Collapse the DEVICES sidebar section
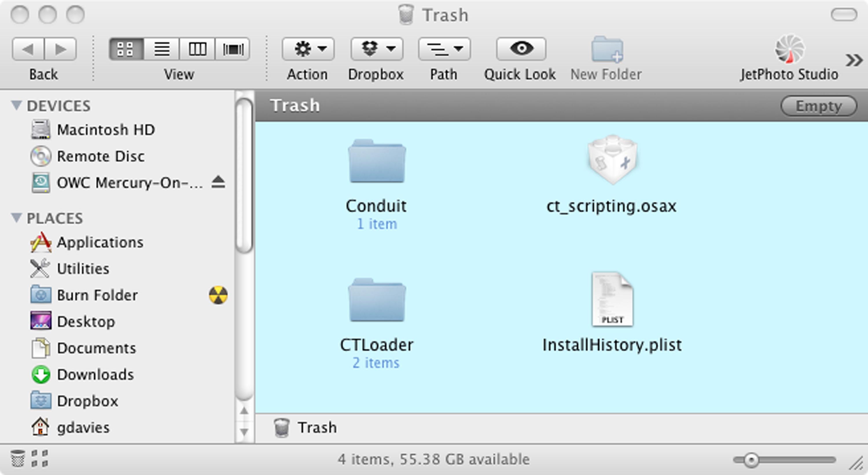This screenshot has height=475, width=868. pos(16,105)
